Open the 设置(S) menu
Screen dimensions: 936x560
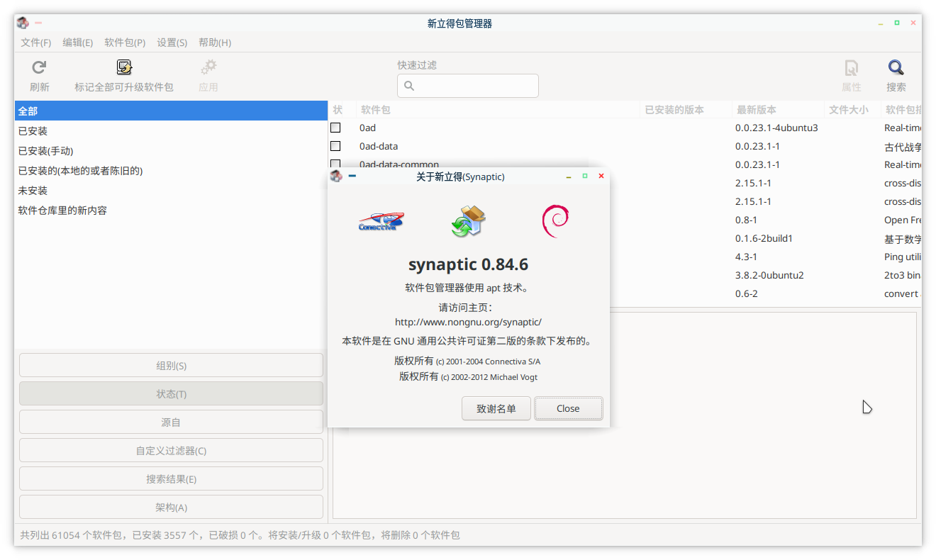click(x=172, y=43)
